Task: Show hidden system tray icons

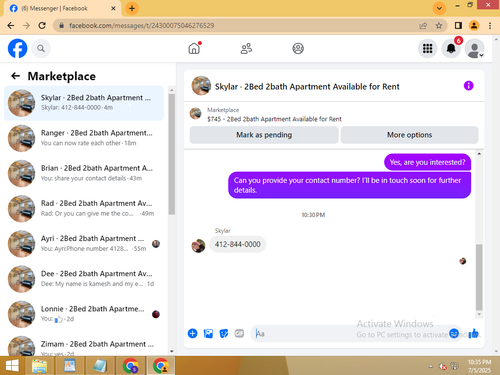Action: point(431,366)
